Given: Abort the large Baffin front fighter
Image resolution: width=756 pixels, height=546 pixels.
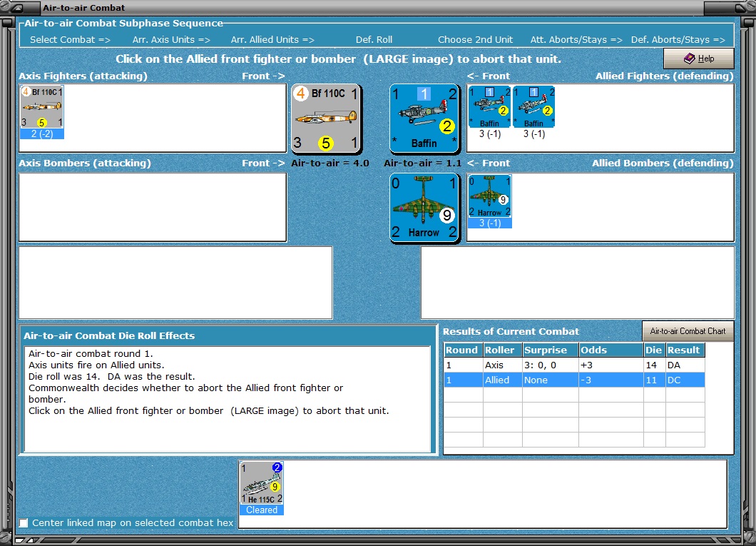Looking at the screenshot, I should [x=424, y=118].
